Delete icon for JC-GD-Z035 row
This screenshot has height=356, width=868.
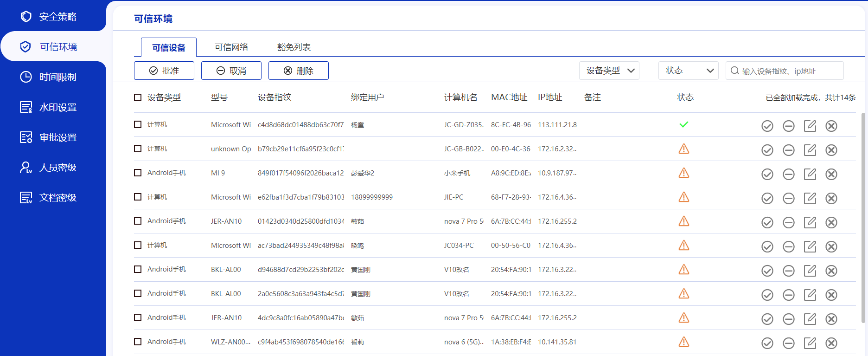pos(831,126)
